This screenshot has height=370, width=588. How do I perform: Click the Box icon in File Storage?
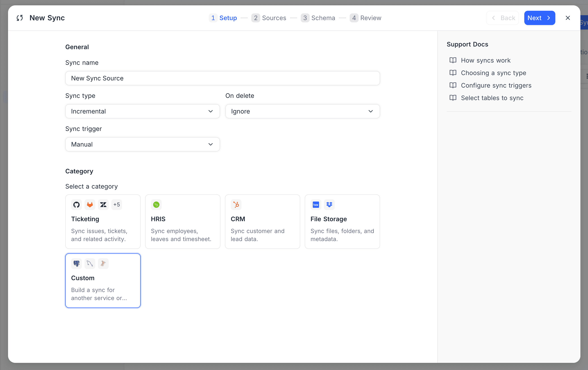(316, 204)
